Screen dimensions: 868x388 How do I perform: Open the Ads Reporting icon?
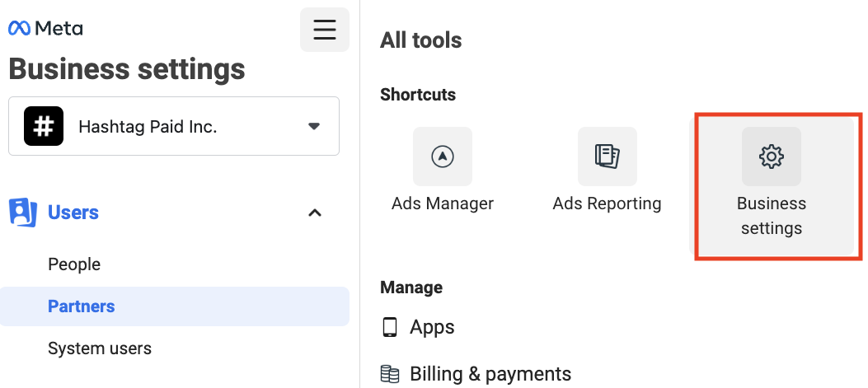[608, 157]
